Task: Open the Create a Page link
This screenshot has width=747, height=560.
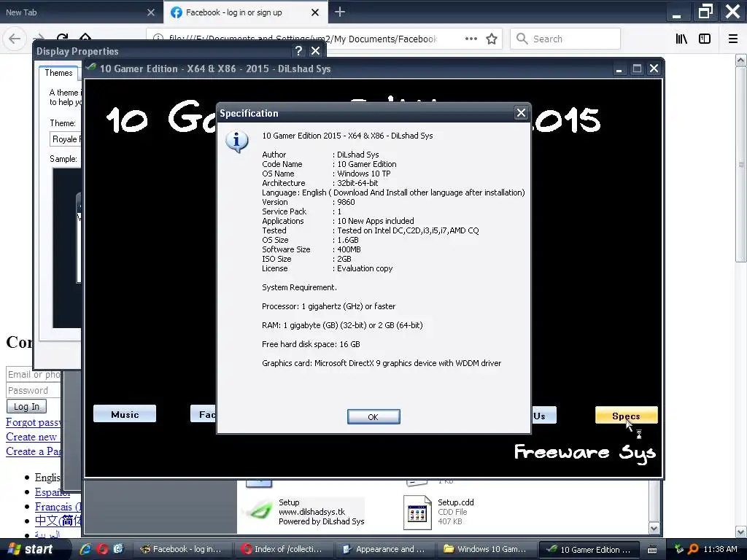Action: pos(34,451)
